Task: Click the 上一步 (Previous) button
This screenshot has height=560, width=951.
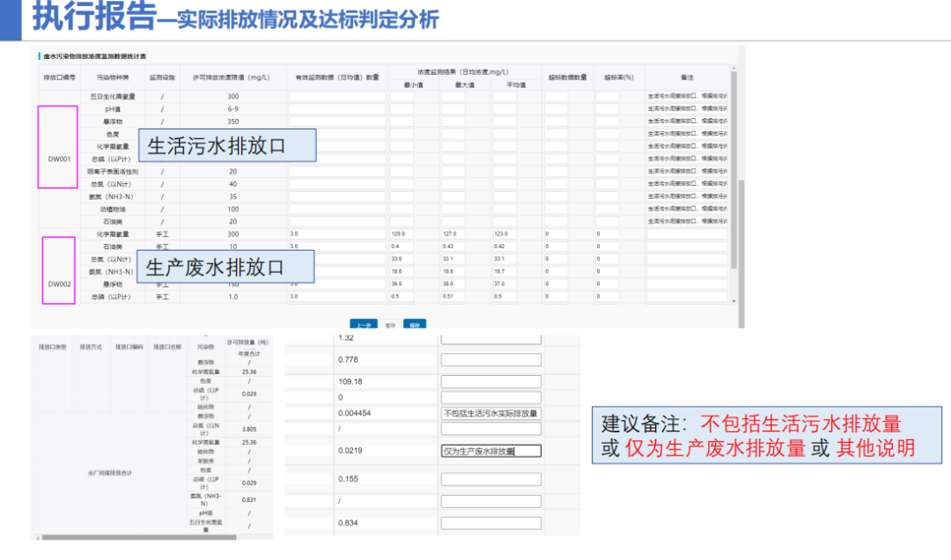Action: (x=365, y=325)
